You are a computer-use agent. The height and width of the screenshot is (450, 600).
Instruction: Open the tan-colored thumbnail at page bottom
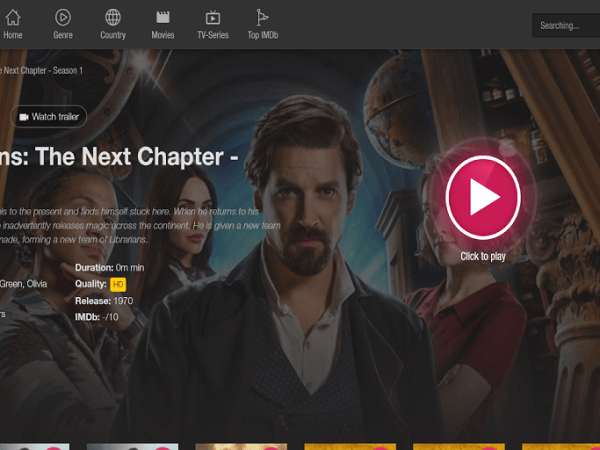click(241, 447)
